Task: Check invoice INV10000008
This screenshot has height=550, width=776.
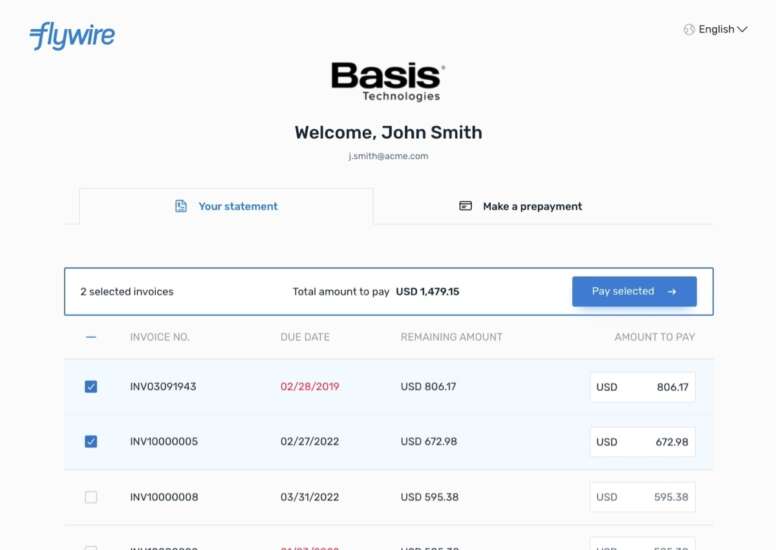Action: tap(91, 497)
